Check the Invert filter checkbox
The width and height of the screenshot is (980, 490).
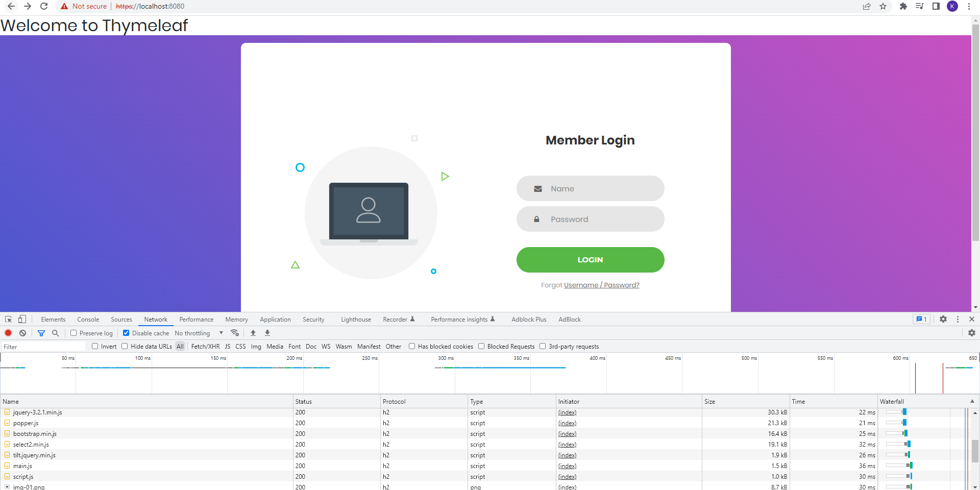click(x=95, y=346)
